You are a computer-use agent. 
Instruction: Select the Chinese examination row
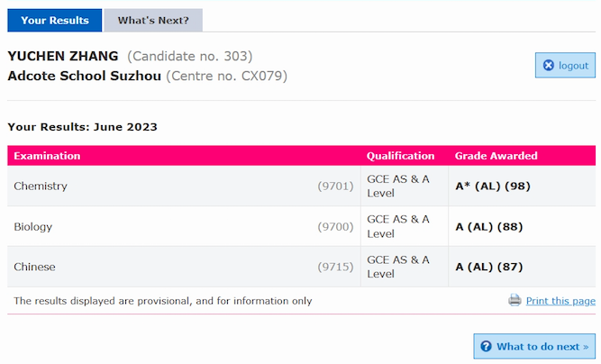(x=301, y=267)
